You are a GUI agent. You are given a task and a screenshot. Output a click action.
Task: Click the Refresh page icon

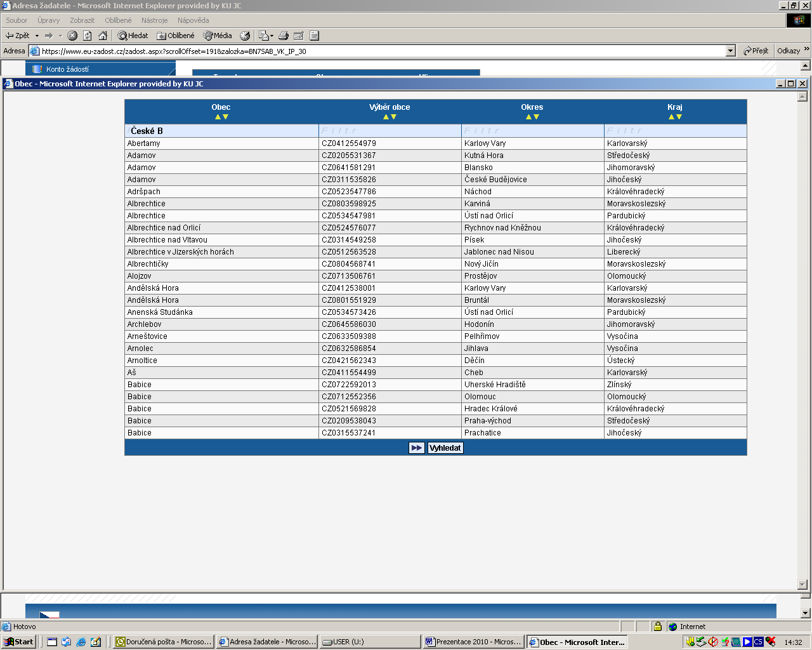tap(88, 36)
